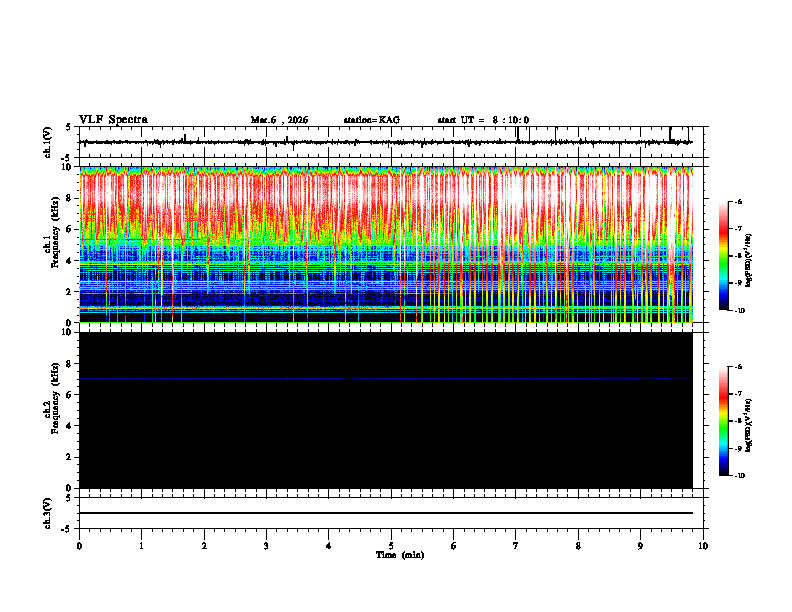The image size is (792, 612).
Task: Click time axis tick label "3"
Action: pyautogui.click(x=266, y=546)
